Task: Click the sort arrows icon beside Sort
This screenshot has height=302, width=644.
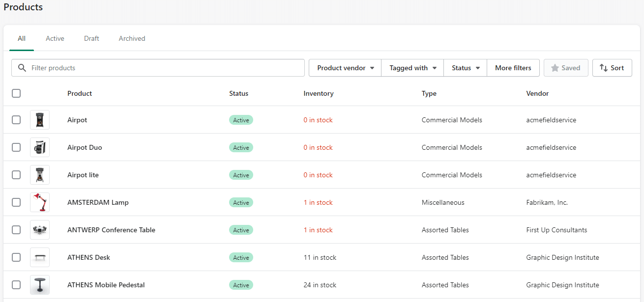Action: tap(604, 68)
